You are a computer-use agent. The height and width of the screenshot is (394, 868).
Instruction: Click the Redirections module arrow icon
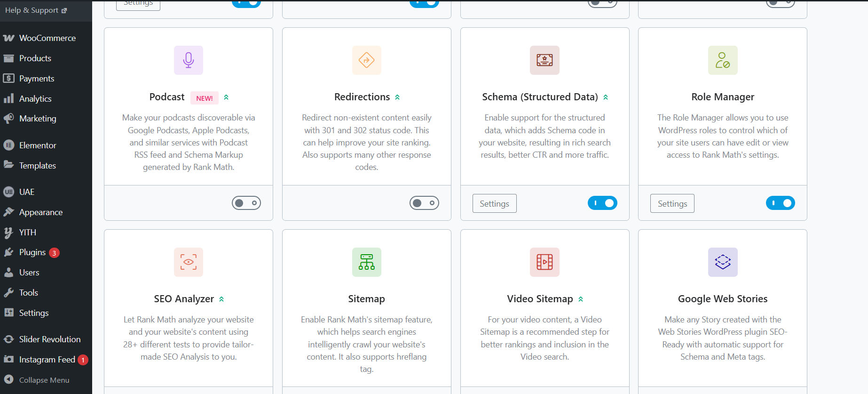tap(367, 60)
